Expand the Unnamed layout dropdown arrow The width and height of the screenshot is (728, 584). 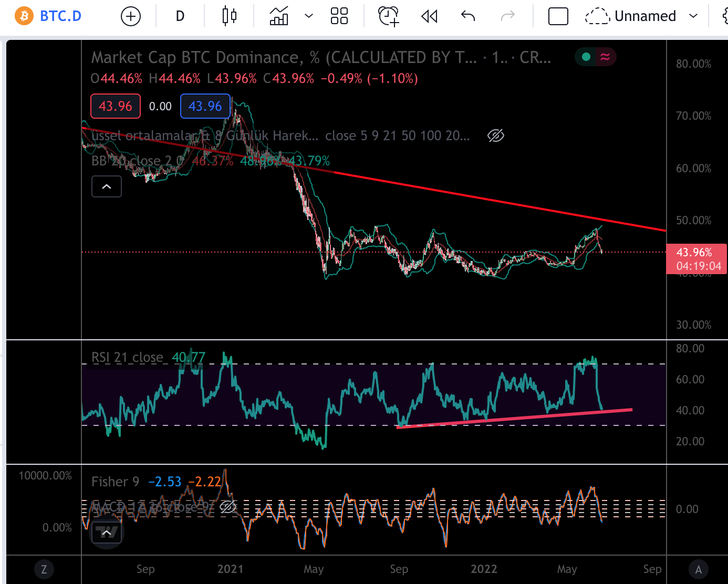point(693,16)
